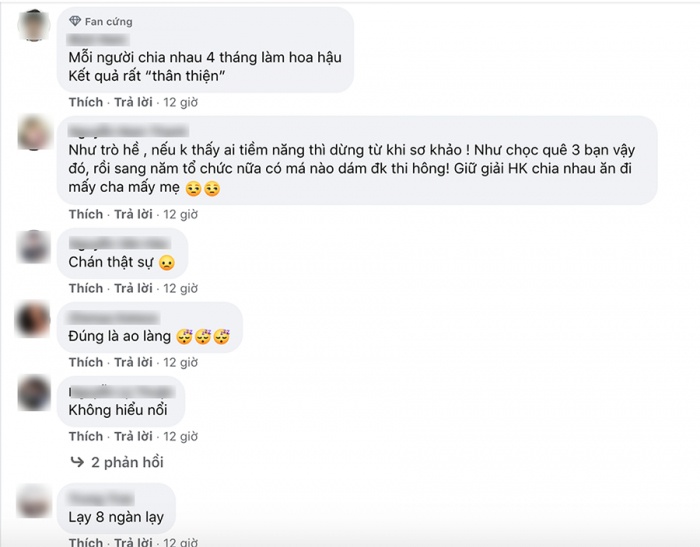Click the 12 giờ timestamp under 'Chán thật sự'
Viewport: 700px width, 547px height.
[x=181, y=288]
